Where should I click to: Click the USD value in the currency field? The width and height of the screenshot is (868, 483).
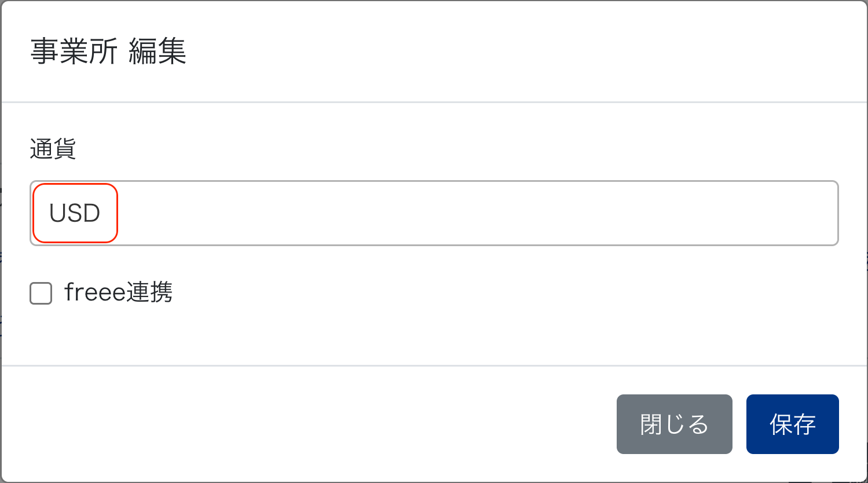tap(75, 213)
